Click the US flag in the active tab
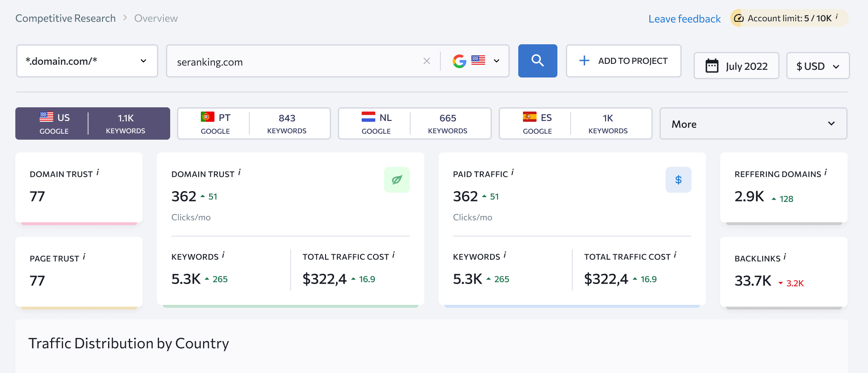Screen dimensions: 868x373 [46, 117]
